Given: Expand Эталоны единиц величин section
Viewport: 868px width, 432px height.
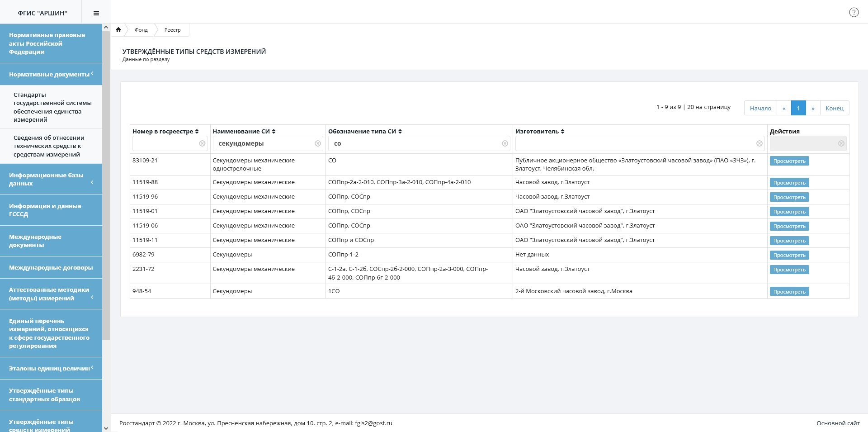Looking at the screenshot, I should tap(51, 368).
